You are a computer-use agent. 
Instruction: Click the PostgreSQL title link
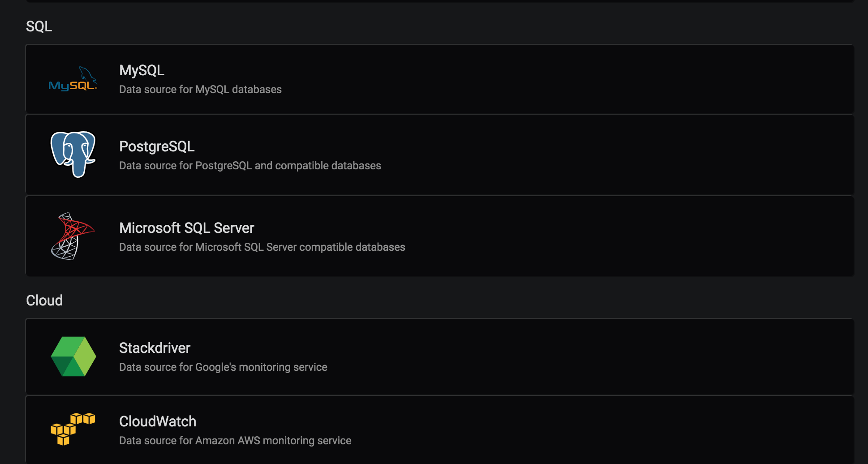click(x=157, y=146)
